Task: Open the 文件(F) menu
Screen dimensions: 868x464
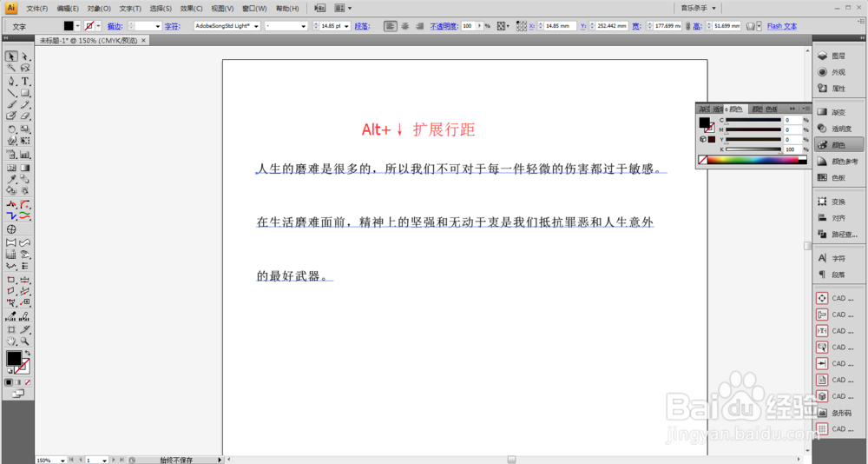Action: (37, 9)
